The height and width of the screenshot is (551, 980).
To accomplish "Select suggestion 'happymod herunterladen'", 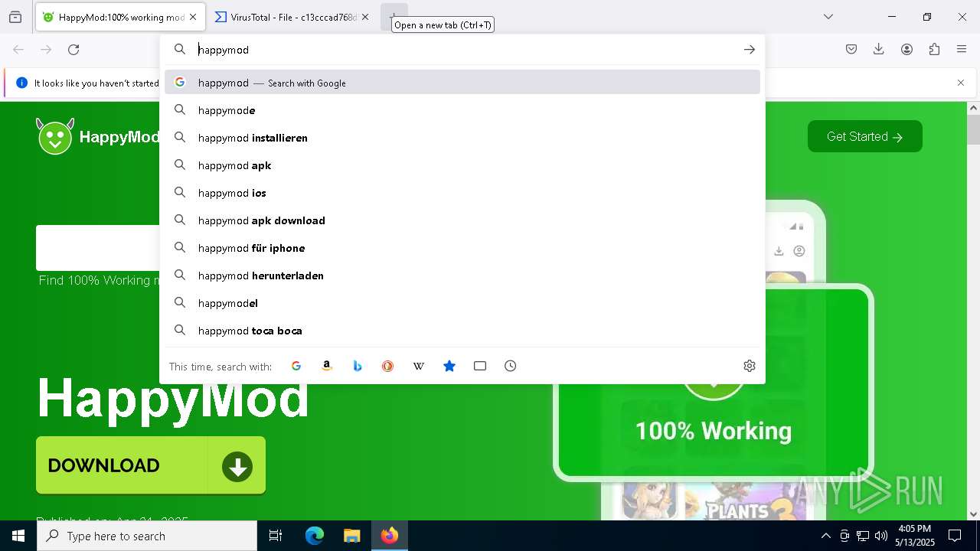I will [462, 275].
